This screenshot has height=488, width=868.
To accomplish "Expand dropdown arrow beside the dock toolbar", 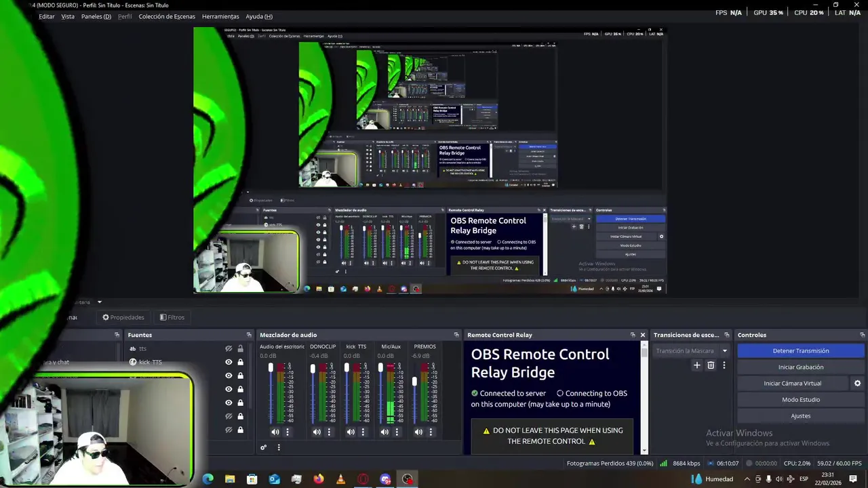I will 99,302.
